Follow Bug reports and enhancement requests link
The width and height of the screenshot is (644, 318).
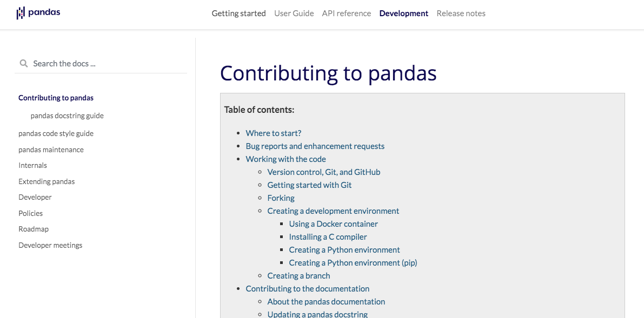click(x=315, y=146)
